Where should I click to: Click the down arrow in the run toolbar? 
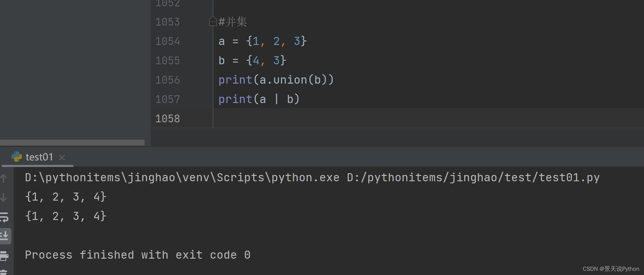point(4,197)
